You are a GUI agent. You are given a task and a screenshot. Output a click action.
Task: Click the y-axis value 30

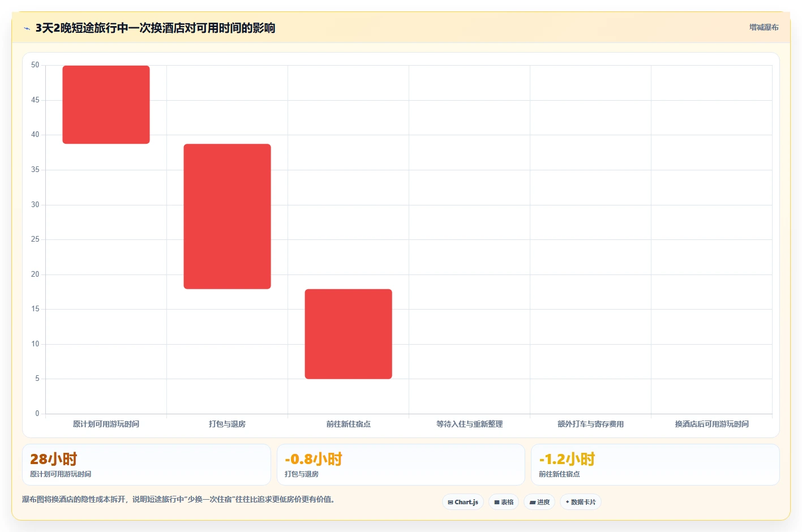tap(35, 205)
